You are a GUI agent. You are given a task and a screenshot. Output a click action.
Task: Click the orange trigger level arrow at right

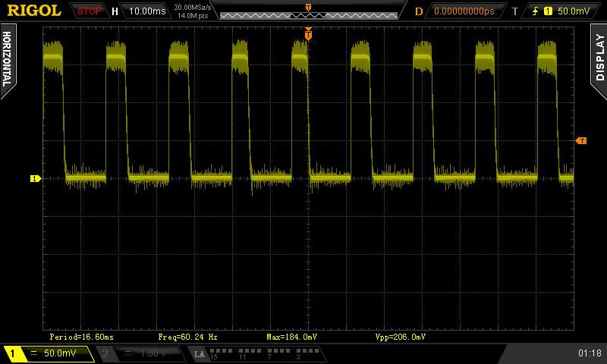(581, 141)
